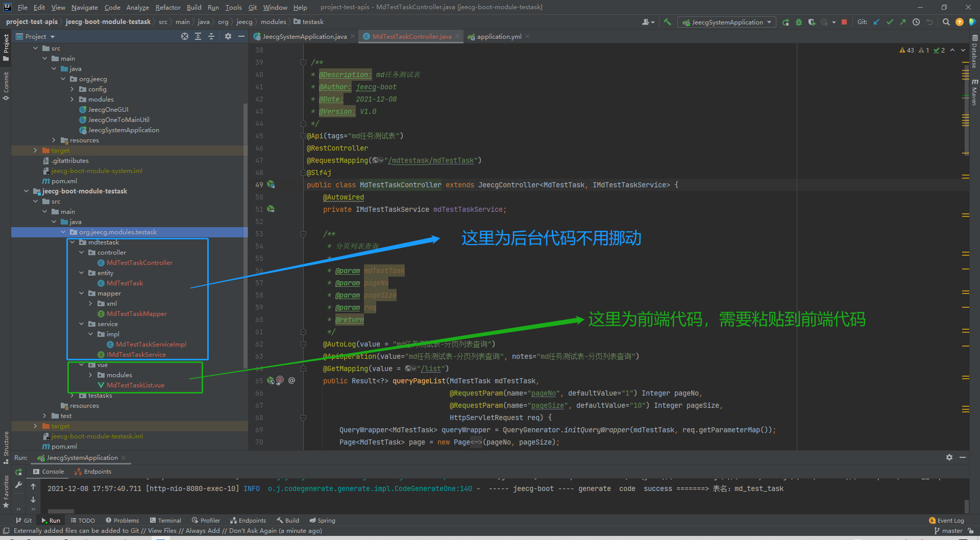Viewport: 980px width, 540px height.
Task: Click the Spring bean gutter icon on line 49
Action: point(271,185)
